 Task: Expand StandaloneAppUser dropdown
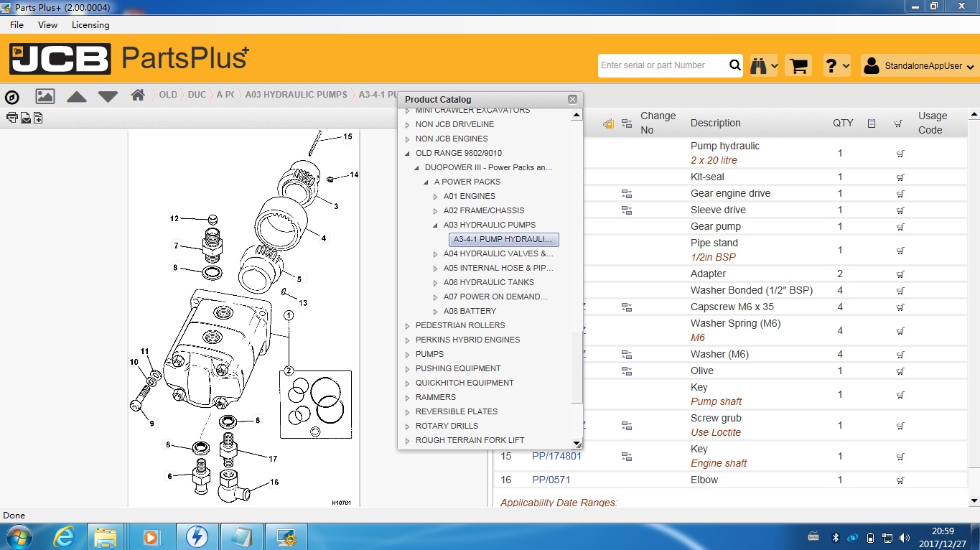971,67
